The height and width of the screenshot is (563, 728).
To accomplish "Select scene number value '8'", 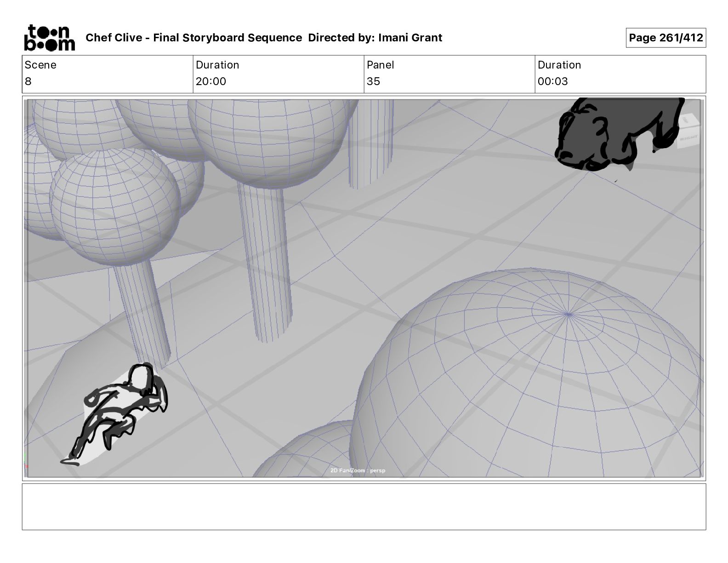I will coord(28,81).
